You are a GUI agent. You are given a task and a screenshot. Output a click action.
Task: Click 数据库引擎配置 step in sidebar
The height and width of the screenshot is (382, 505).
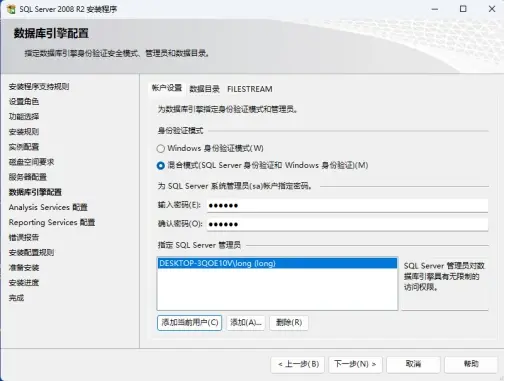pyautogui.click(x=35, y=192)
